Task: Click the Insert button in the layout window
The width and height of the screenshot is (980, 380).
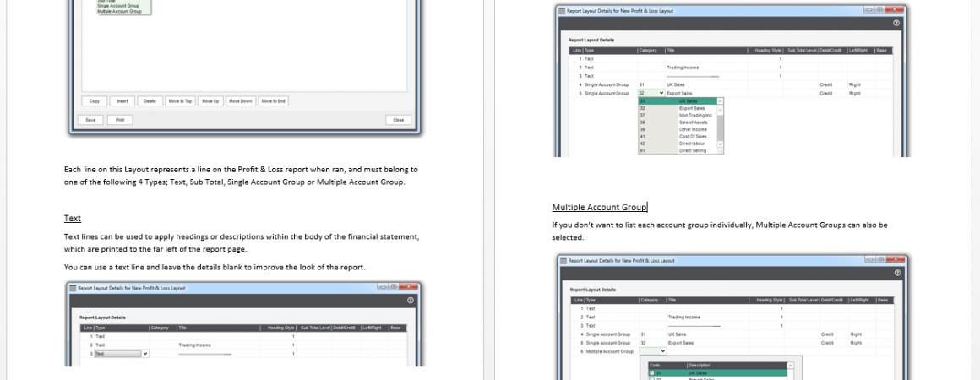Action: tap(122, 100)
